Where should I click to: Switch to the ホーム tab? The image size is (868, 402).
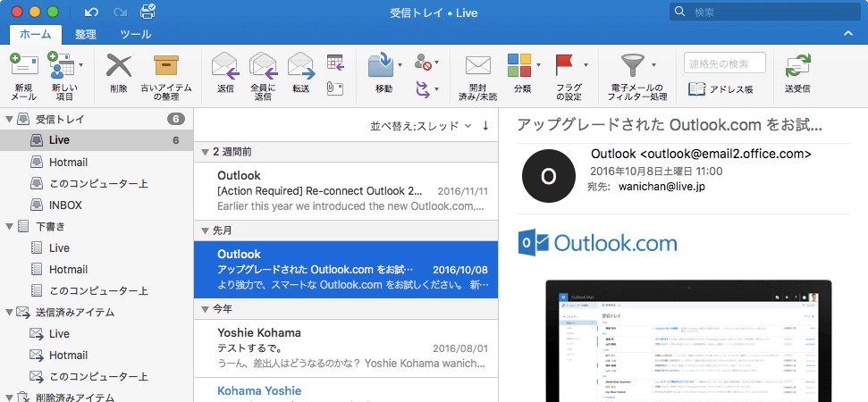tap(36, 34)
